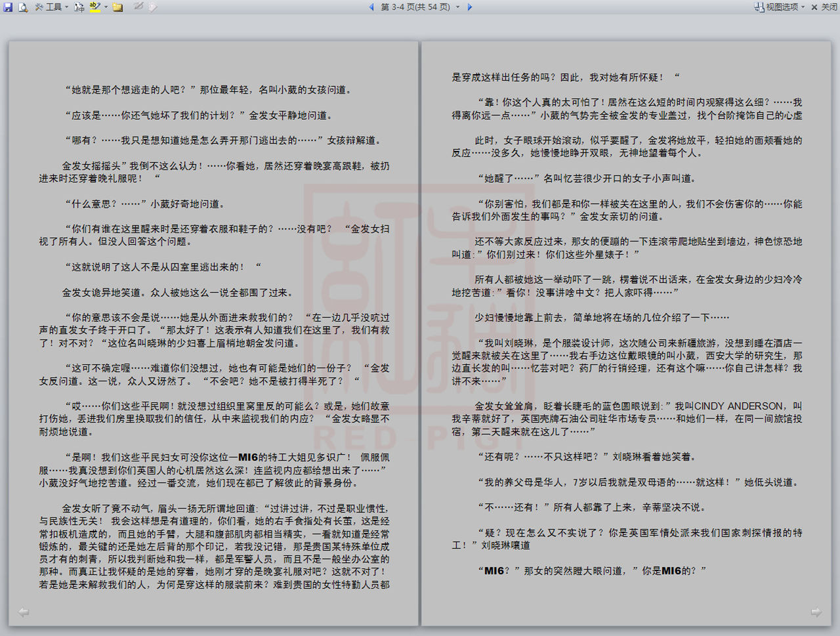Go to next pages with right blue arrow
840x636 pixels.
tap(470, 7)
